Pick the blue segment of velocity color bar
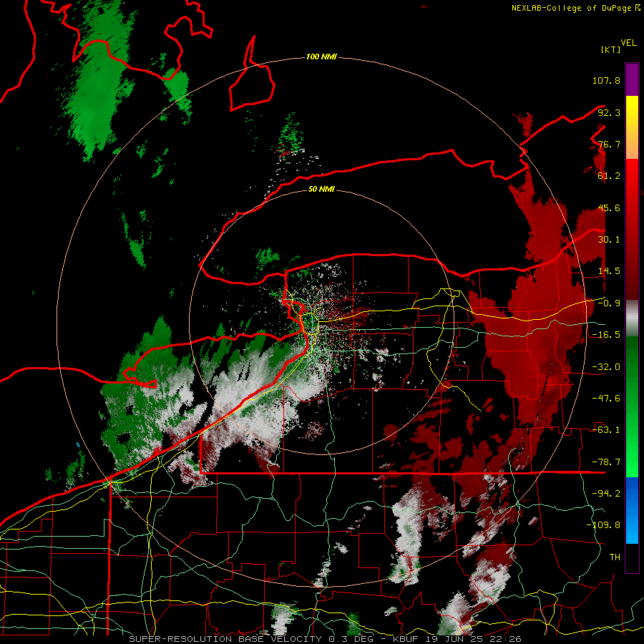Screen dimensions: 644x644 632,510
